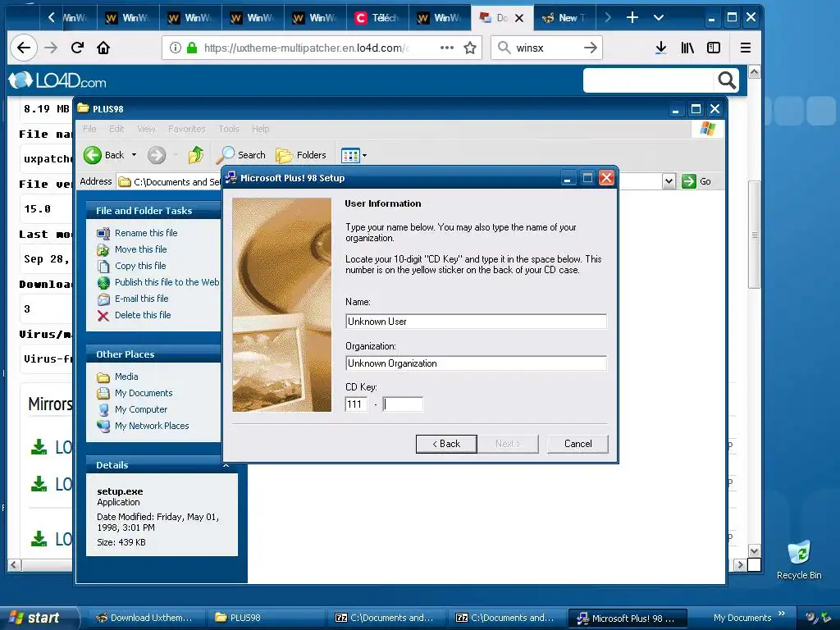
Task: Click the second CD Key box
Action: (x=403, y=404)
